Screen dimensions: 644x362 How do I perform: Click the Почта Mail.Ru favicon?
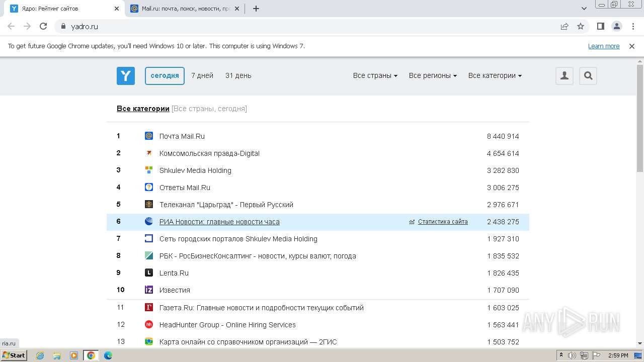coord(149,136)
